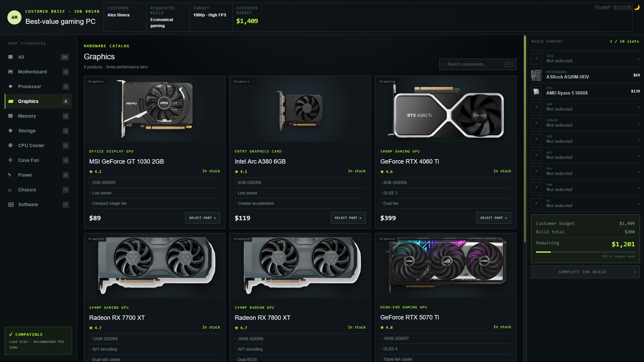Click the ASRock A520M-HDV name

pyautogui.click(x=568, y=77)
